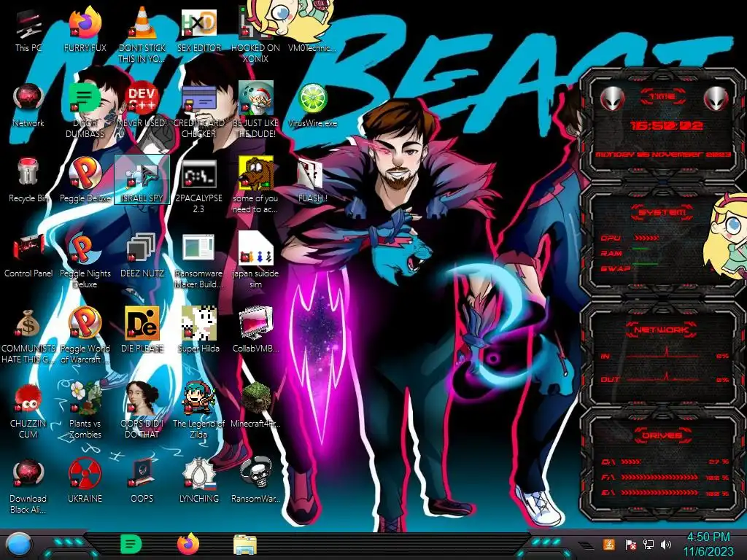This screenshot has width=747, height=560.
Task: Click the Star Butterfly character gadget on right edge
Action: coord(726,236)
